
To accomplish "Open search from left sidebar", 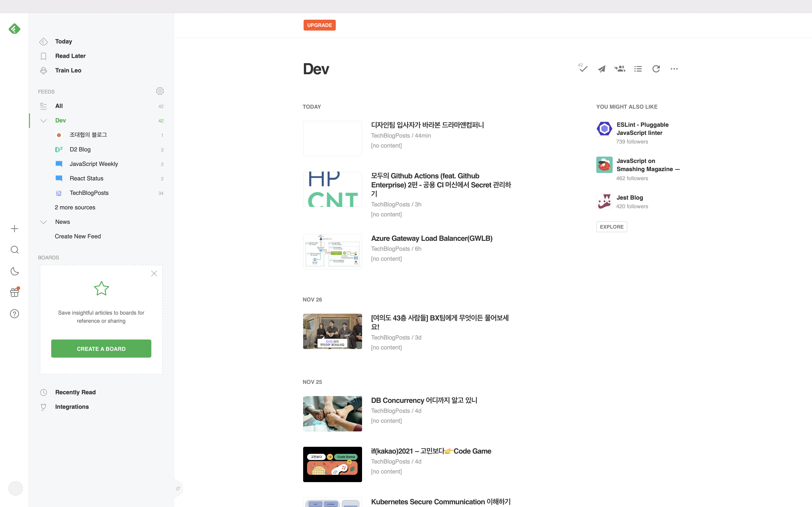I will [14, 250].
